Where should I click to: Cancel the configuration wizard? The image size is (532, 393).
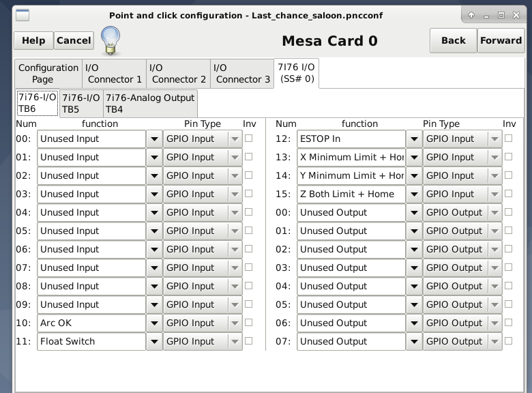click(x=74, y=40)
